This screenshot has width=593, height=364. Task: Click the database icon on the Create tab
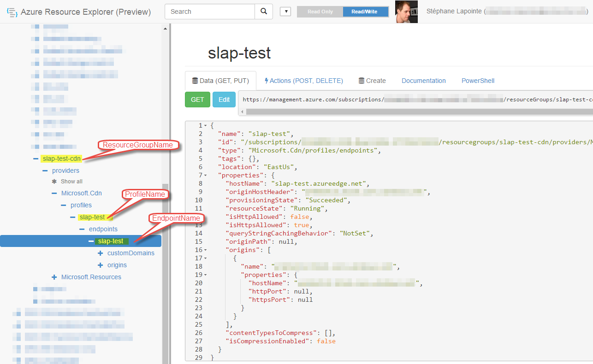361,81
